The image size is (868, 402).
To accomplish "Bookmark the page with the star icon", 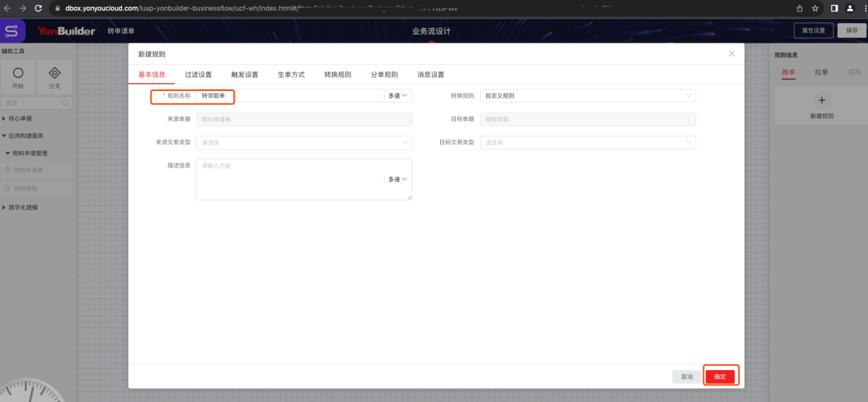I will 816,8.
